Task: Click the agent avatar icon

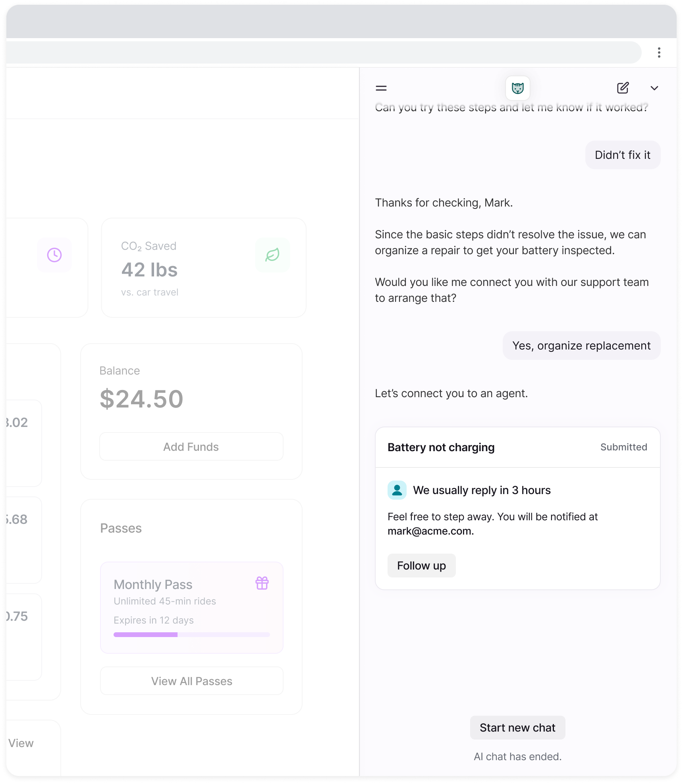Action: click(x=397, y=490)
